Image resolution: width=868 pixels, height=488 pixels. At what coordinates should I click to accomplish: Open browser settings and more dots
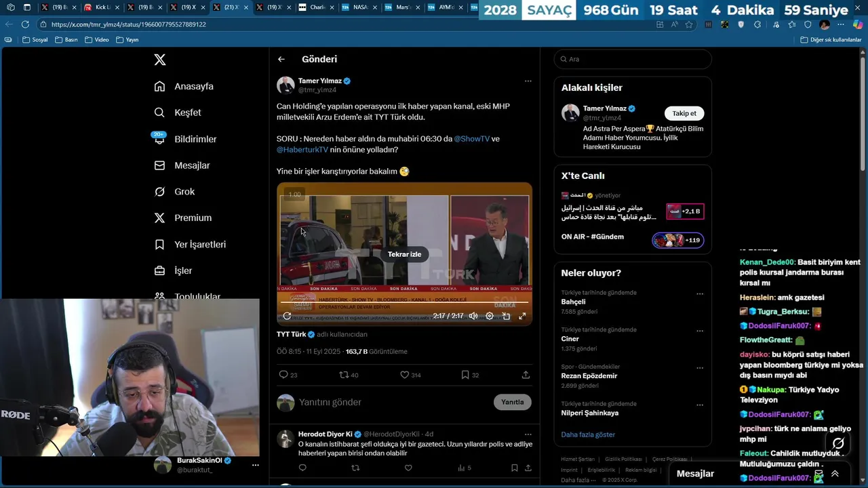tap(842, 24)
